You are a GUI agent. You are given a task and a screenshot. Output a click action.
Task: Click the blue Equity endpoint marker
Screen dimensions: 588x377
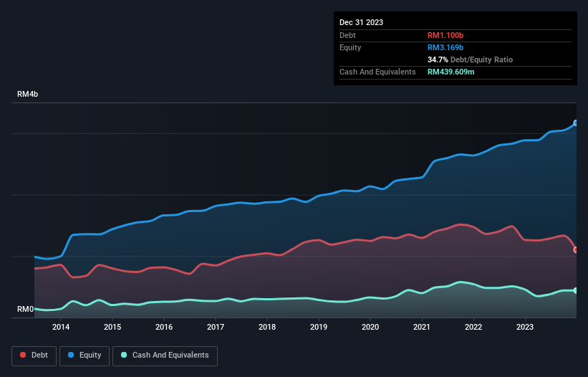pos(576,123)
